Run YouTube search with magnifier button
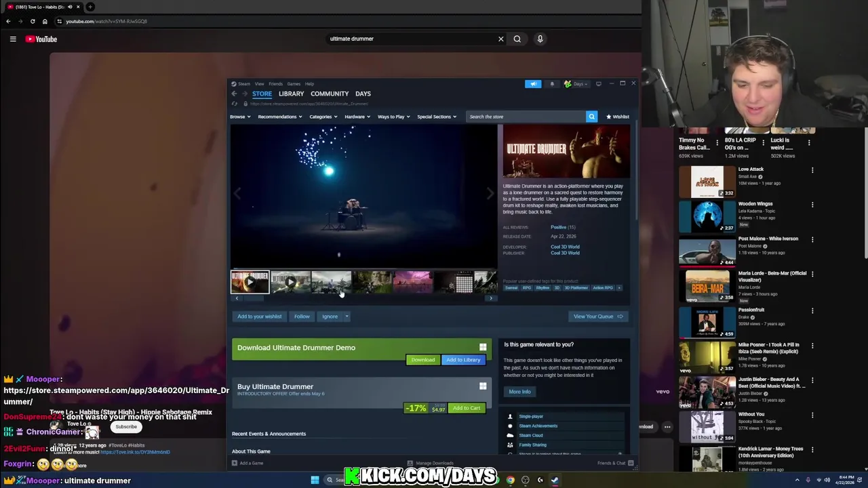The image size is (868, 488). (x=517, y=39)
